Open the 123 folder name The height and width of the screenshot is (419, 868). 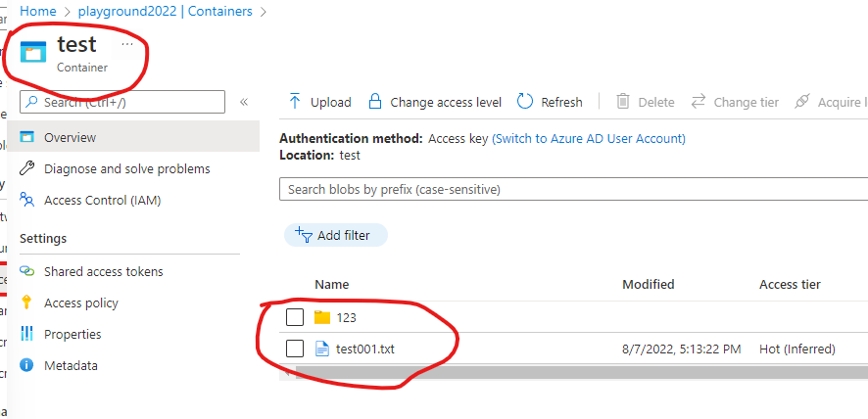(346, 318)
